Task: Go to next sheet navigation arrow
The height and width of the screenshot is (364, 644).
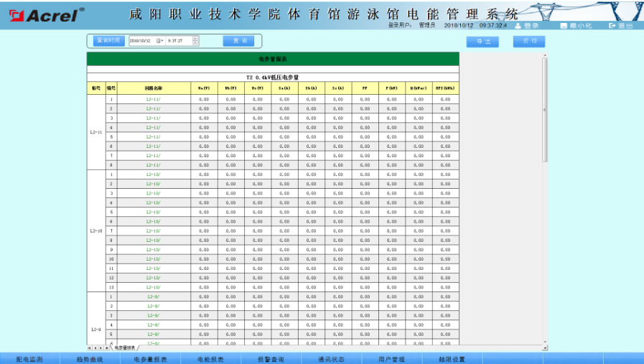Action: click(101, 348)
